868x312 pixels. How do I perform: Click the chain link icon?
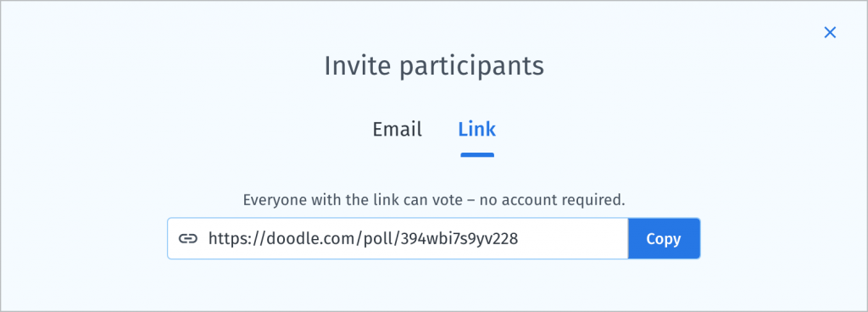[x=188, y=238]
